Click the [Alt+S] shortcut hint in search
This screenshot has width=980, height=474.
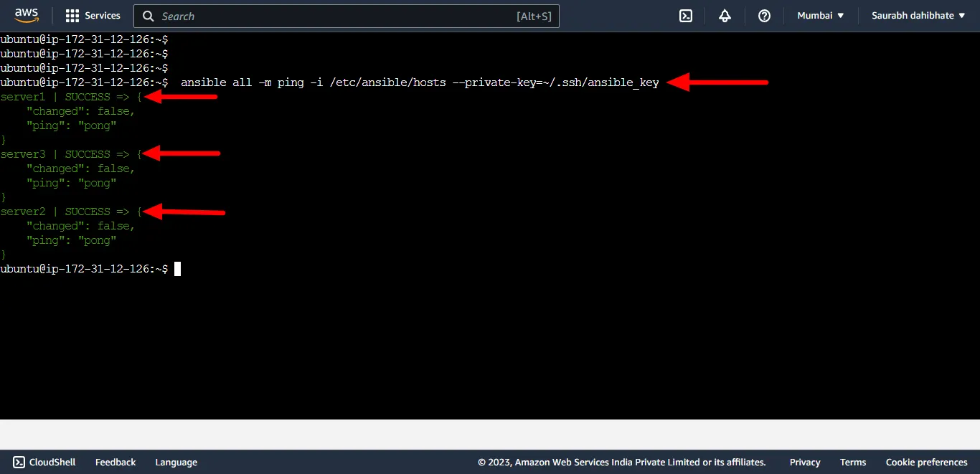click(x=534, y=16)
